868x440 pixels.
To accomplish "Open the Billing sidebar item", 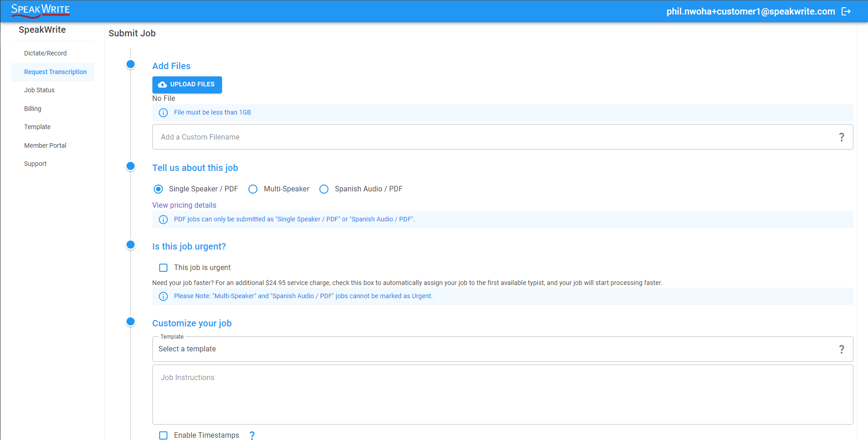I will 33,109.
